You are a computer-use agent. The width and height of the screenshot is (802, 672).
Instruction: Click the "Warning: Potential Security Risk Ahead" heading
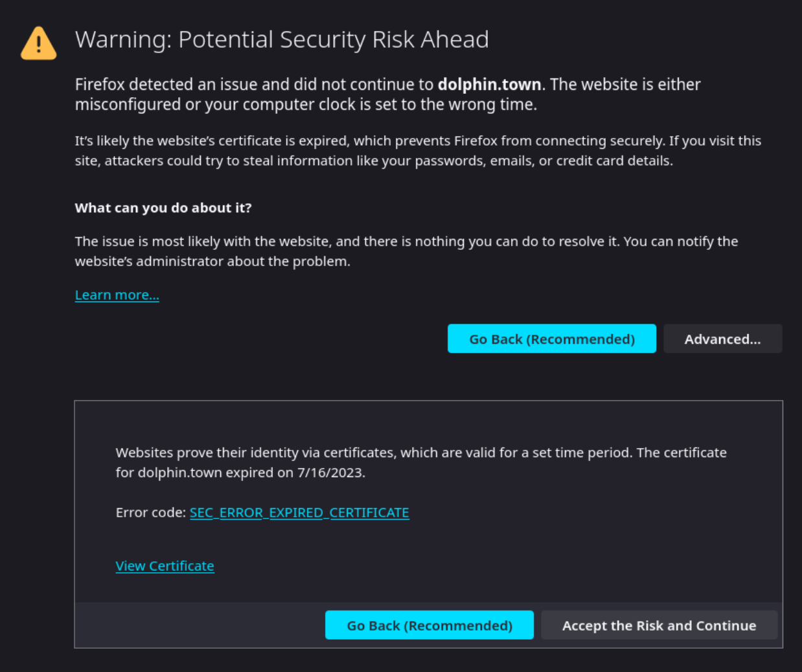[x=282, y=39]
